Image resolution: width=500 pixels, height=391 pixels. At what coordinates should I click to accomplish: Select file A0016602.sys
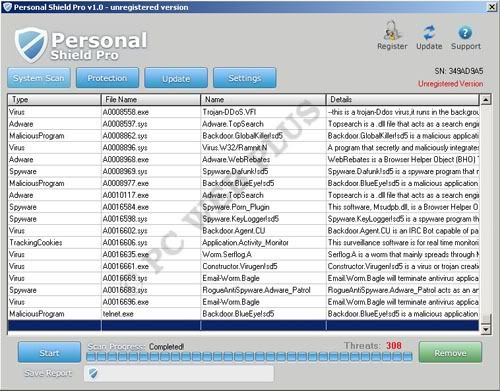(x=151, y=231)
